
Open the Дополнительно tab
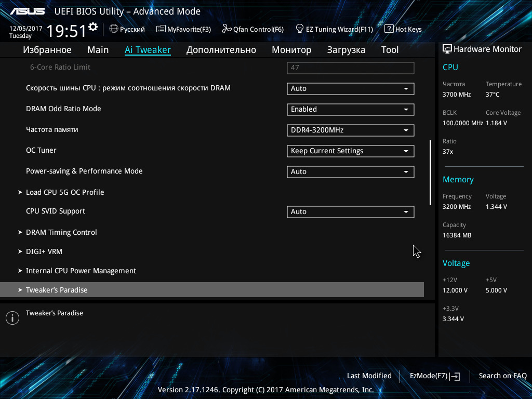point(221,50)
